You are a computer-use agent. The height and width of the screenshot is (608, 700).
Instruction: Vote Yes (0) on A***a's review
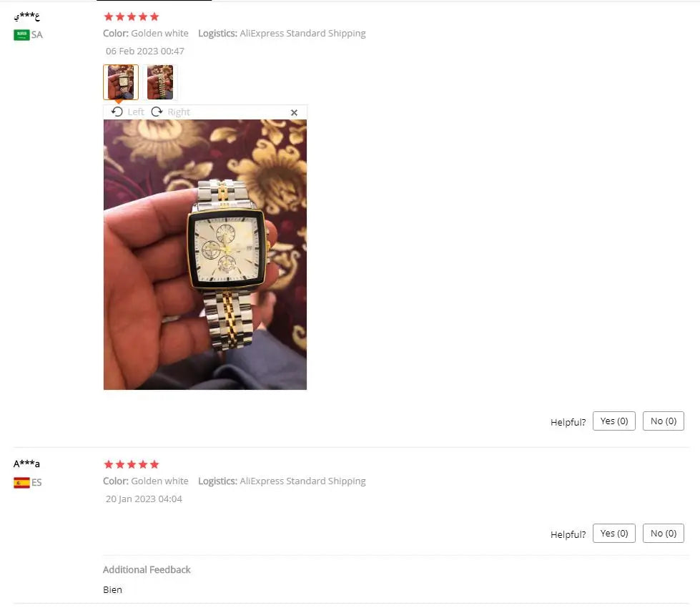tap(613, 533)
